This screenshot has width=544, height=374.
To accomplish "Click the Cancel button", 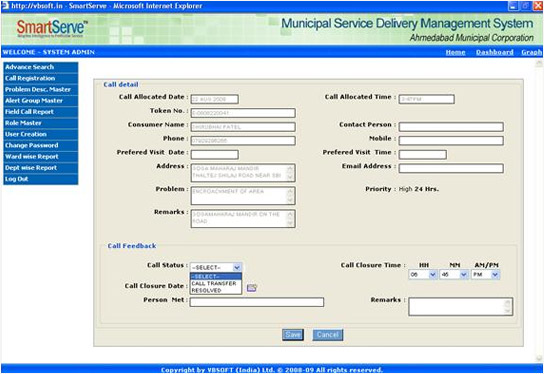I will (328, 335).
